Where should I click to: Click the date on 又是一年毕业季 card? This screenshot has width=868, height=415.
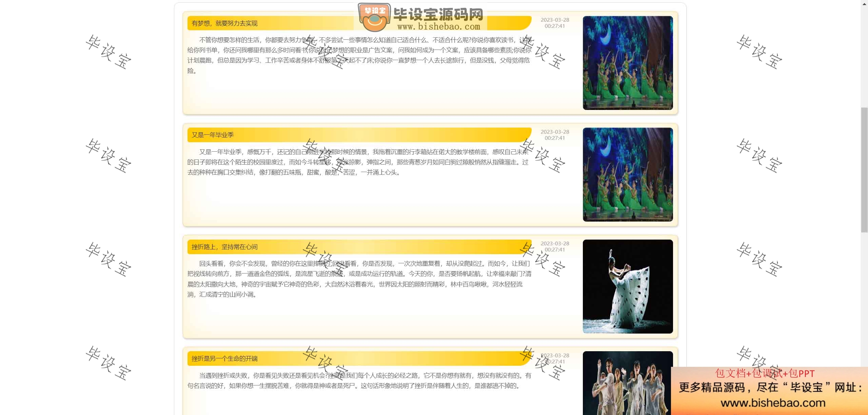click(x=555, y=135)
